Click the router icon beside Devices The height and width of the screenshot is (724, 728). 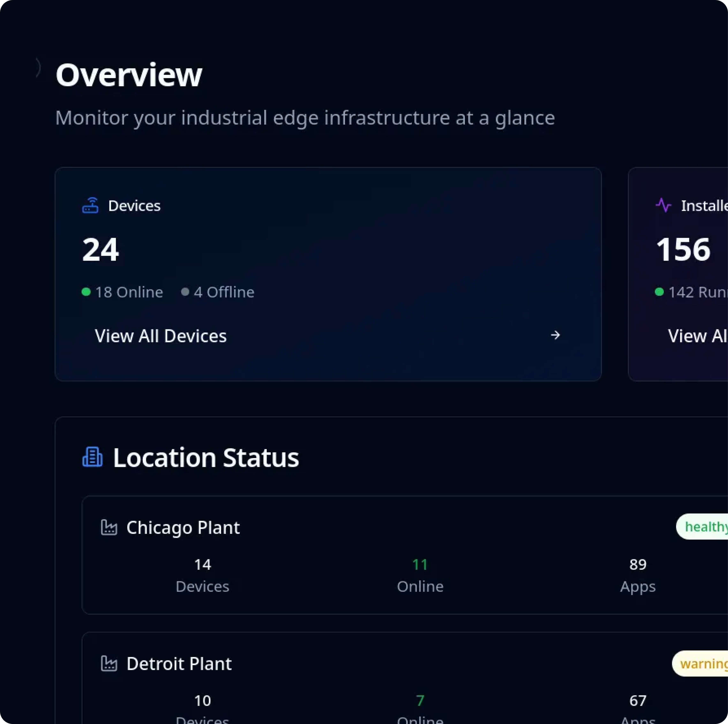(90, 206)
